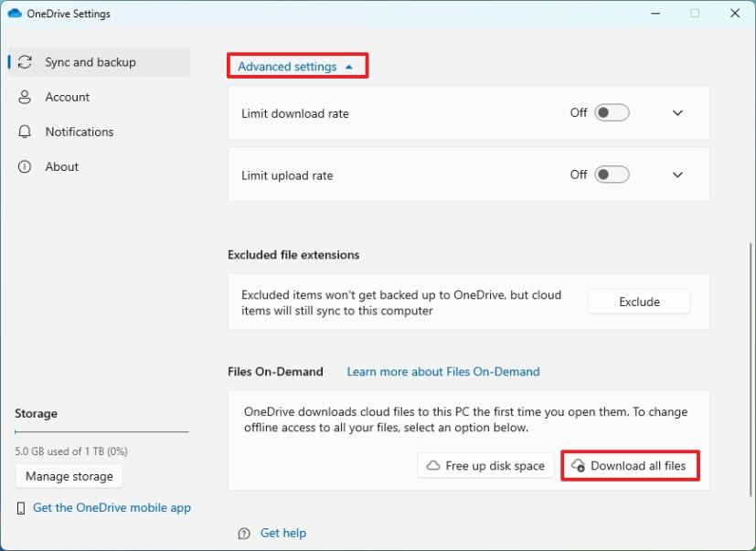Expand the Limit upload rate options
The width and height of the screenshot is (756, 551).
click(x=677, y=175)
